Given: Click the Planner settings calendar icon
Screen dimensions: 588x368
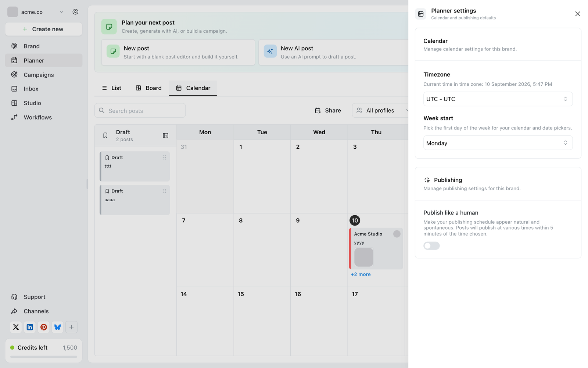Looking at the screenshot, I should [421, 14].
